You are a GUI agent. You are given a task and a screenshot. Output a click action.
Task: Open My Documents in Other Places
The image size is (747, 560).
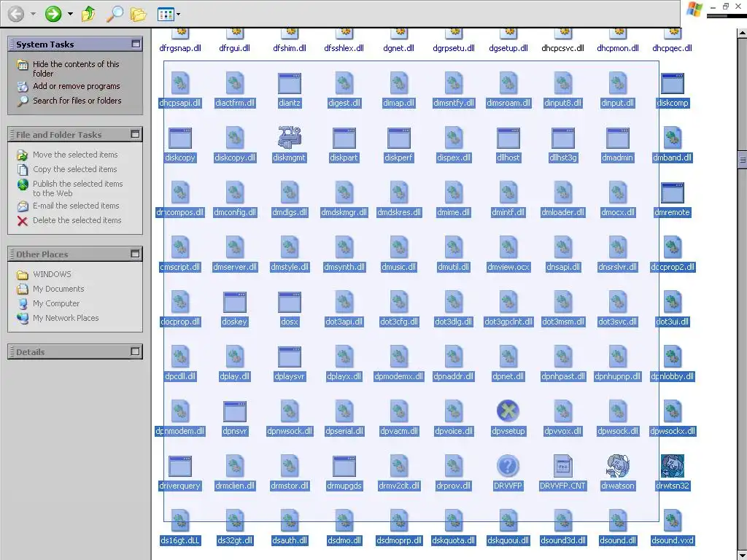pyautogui.click(x=58, y=289)
